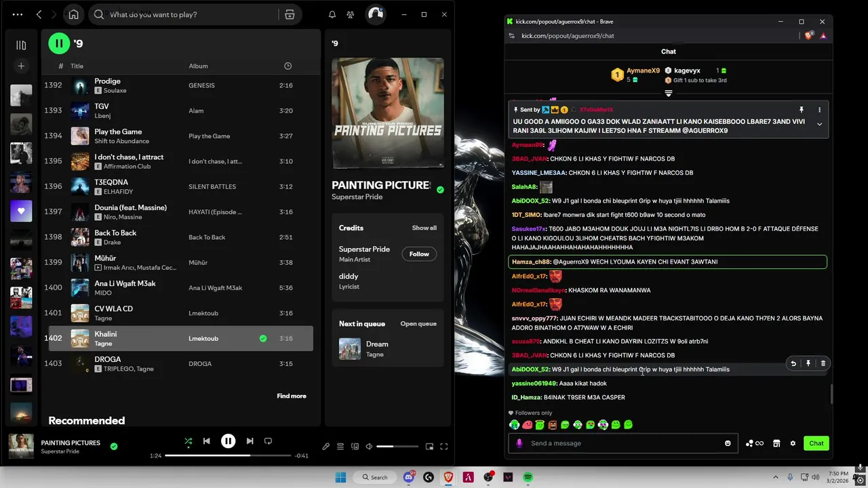Open the miniplayer icon

[429, 447]
